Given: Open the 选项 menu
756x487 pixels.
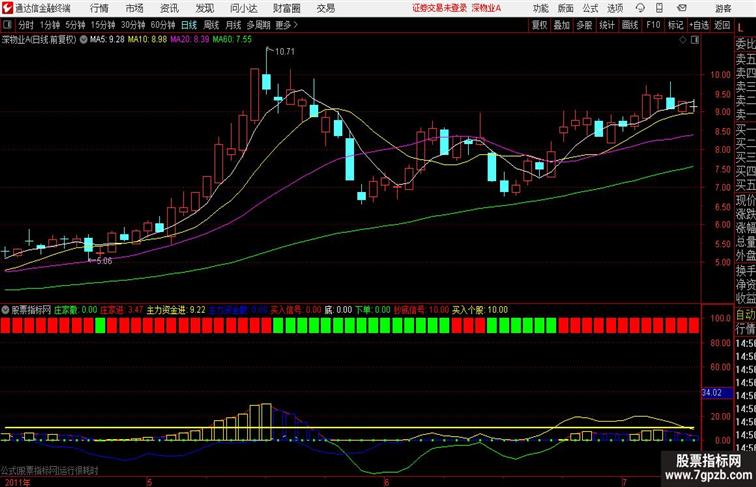Looking at the screenshot, I should pyautogui.click(x=615, y=8).
